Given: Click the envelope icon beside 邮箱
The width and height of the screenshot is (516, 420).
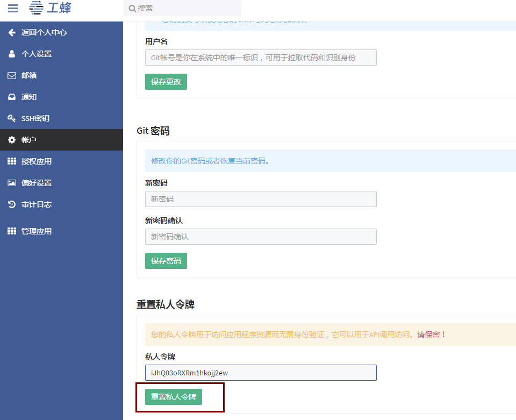Looking at the screenshot, I should (12, 75).
